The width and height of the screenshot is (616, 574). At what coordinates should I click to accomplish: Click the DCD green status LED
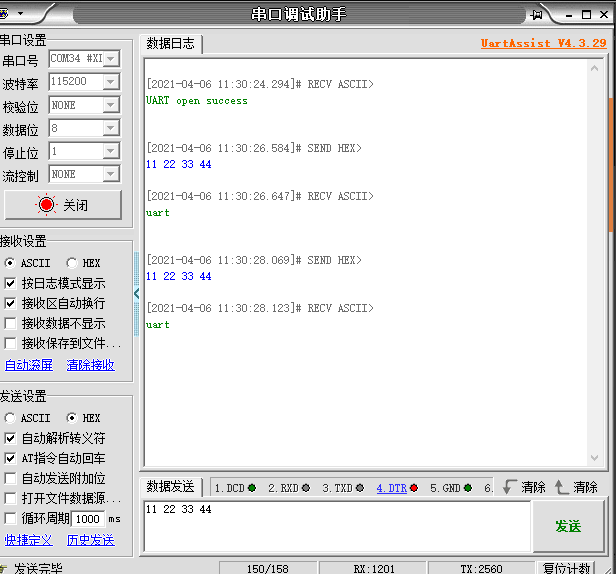click(252, 488)
